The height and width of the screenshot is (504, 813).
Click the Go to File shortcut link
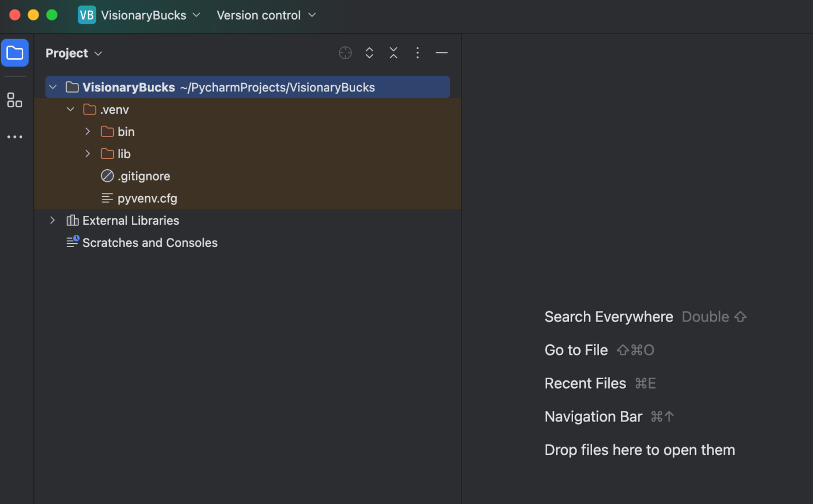click(576, 350)
